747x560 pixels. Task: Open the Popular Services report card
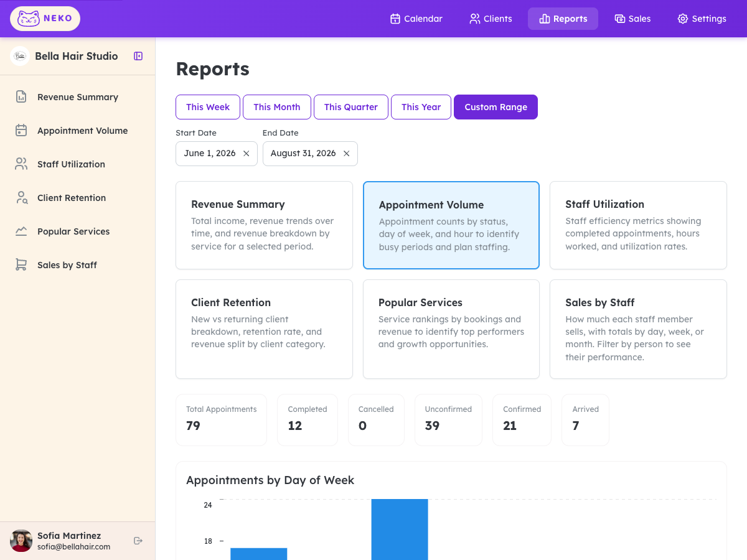pyautogui.click(x=451, y=329)
